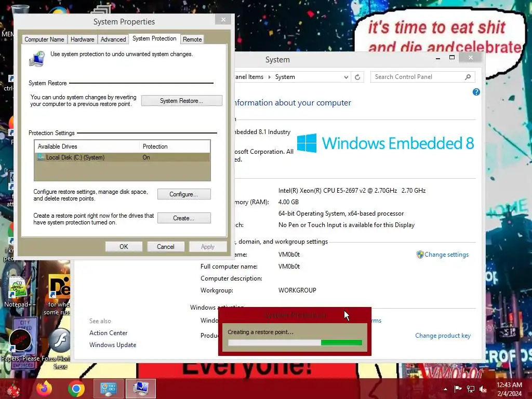Click the muted volume tray icon
This screenshot has width=532, height=399.
(483, 389)
